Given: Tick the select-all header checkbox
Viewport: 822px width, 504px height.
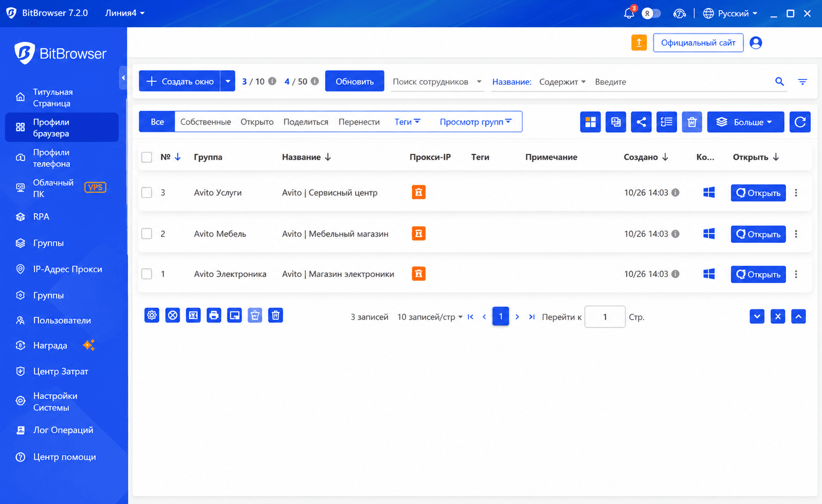Looking at the screenshot, I should pos(147,157).
